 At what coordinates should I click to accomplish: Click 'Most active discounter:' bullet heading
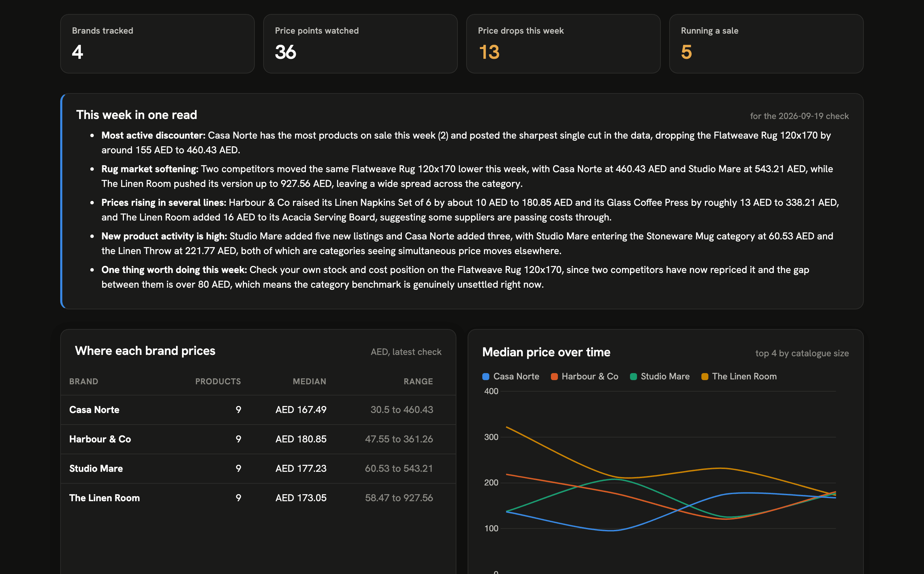[153, 135]
